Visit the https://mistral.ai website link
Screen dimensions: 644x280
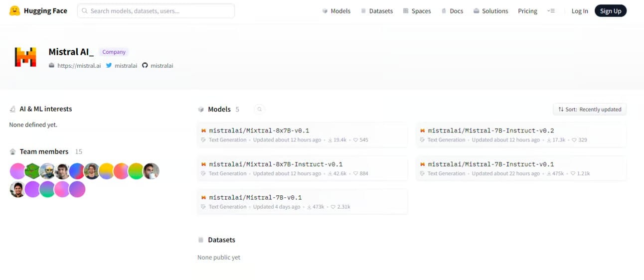point(75,65)
